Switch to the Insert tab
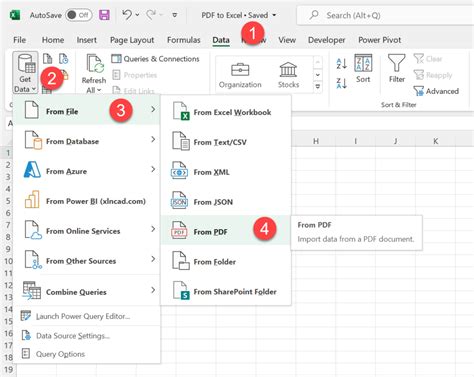Image resolution: width=474 pixels, height=377 pixels. [x=87, y=40]
